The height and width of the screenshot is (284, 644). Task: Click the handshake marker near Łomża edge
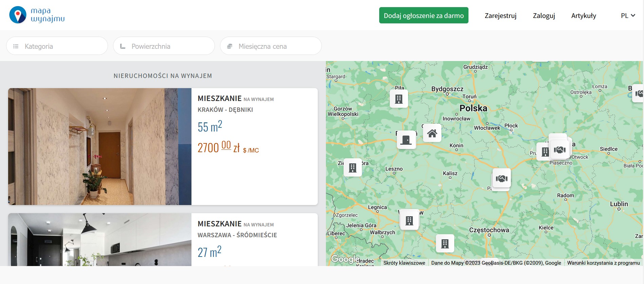[x=638, y=93]
